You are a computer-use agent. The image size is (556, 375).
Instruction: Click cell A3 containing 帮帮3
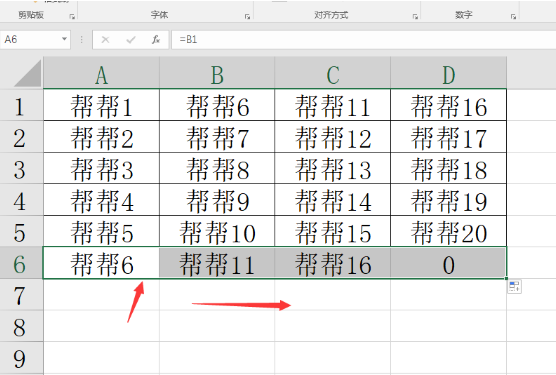(101, 168)
